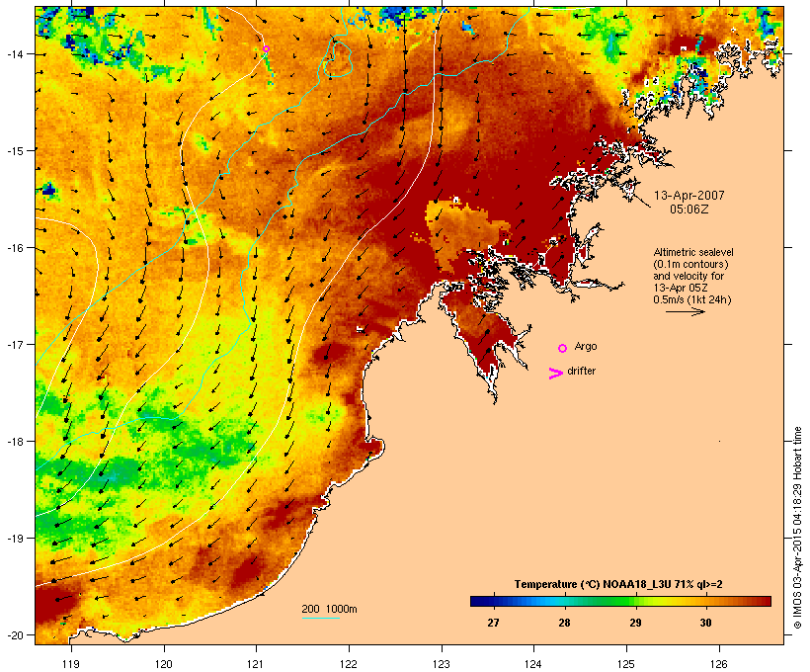The height and width of the screenshot is (672, 810).
Task: Click the IMOS copyright timestamp text
Action: (x=798, y=529)
